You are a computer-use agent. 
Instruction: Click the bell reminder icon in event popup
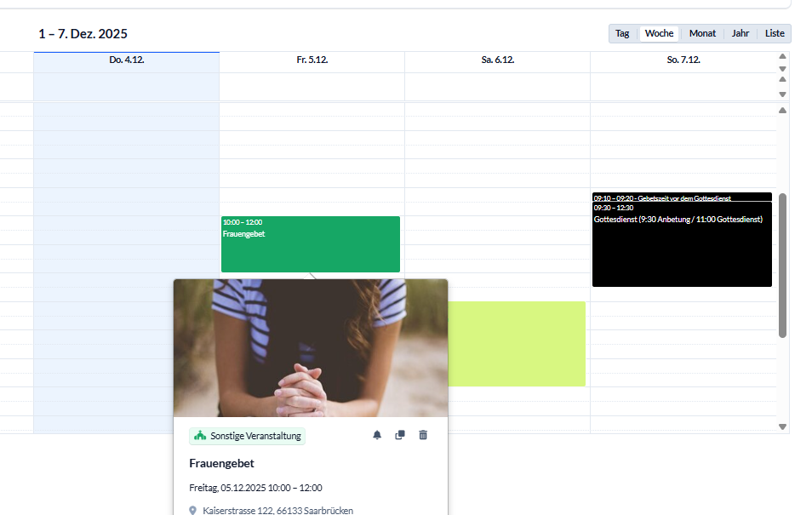pyautogui.click(x=377, y=435)
